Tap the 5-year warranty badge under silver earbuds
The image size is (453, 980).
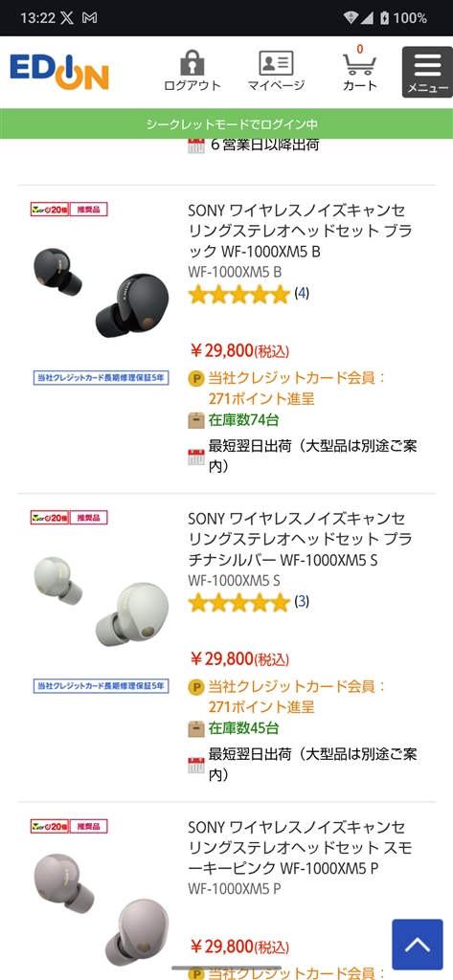pyautogui.click(x=101, y=685)
